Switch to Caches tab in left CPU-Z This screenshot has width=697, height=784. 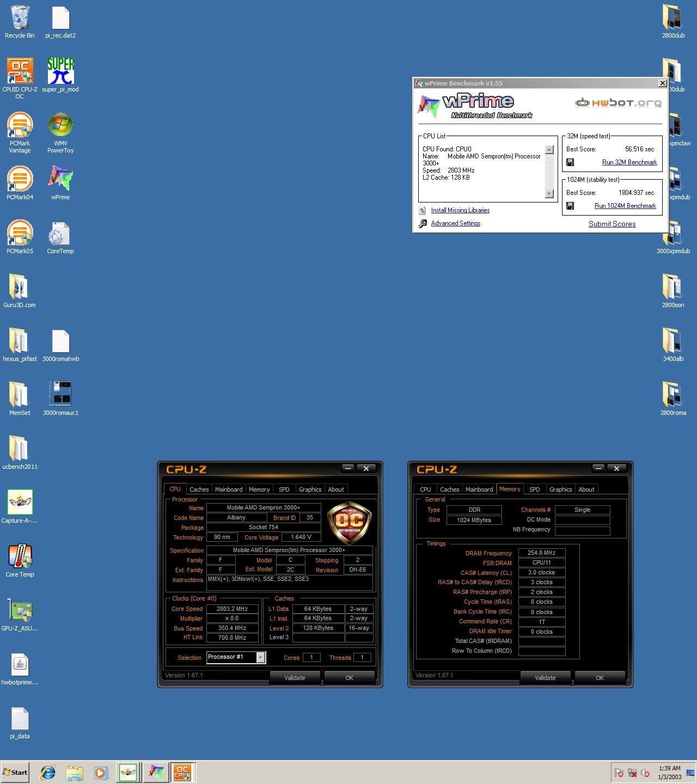tap(199, 489)
